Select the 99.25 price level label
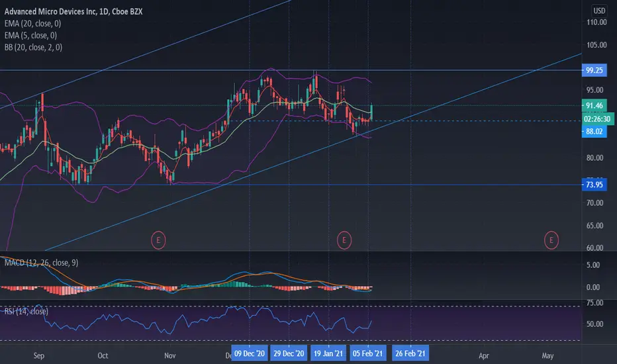This screenshot has height=364, width=617. coord(594,70)
